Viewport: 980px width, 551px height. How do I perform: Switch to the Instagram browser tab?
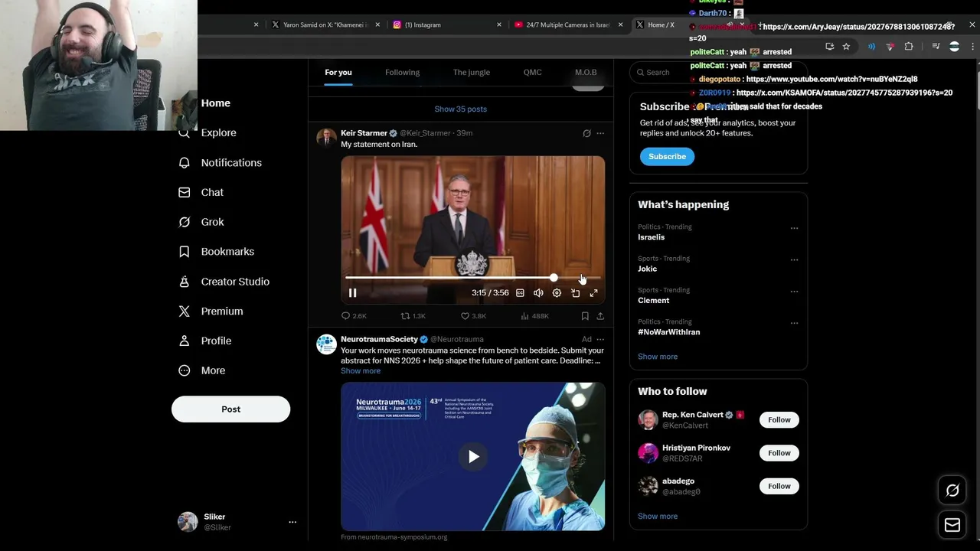tap(446, 24)
